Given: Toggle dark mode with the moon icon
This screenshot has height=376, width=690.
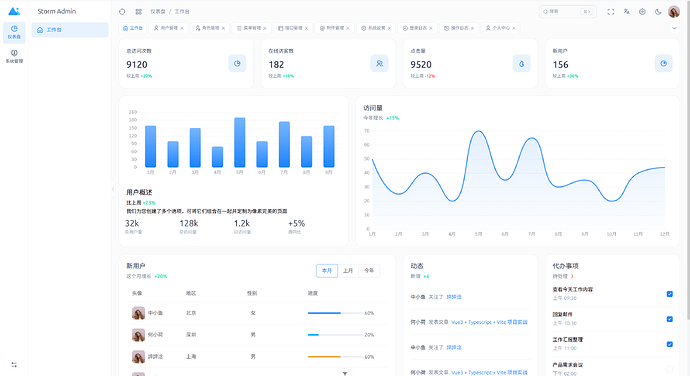Looking at the screenshot, I should (x=658, y=11).
